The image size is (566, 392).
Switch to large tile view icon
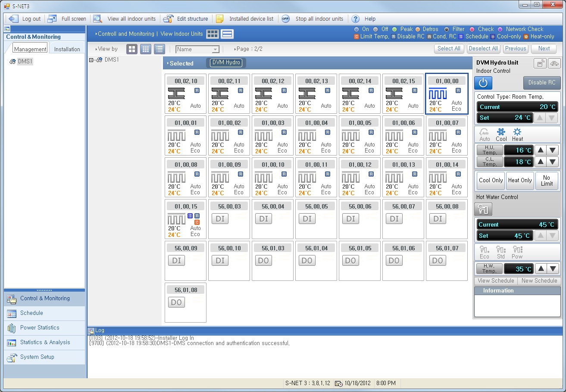coord(132,49)
